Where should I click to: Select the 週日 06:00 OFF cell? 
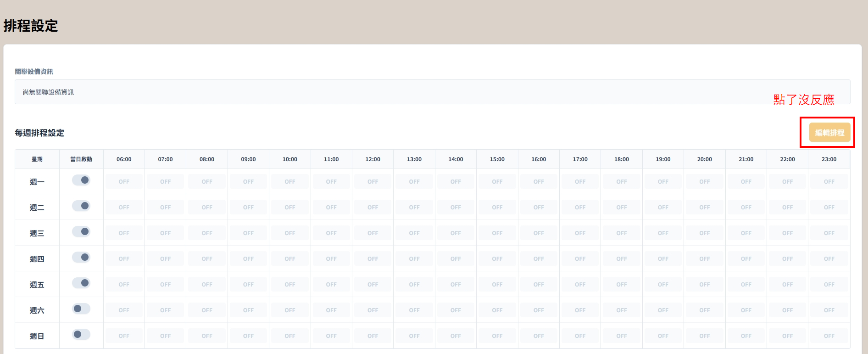point(124,336)
